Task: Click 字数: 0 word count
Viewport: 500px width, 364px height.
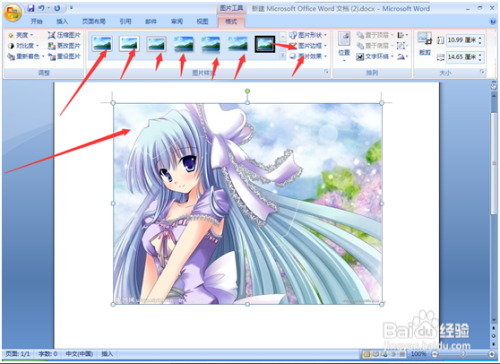Action: [48, 354]
